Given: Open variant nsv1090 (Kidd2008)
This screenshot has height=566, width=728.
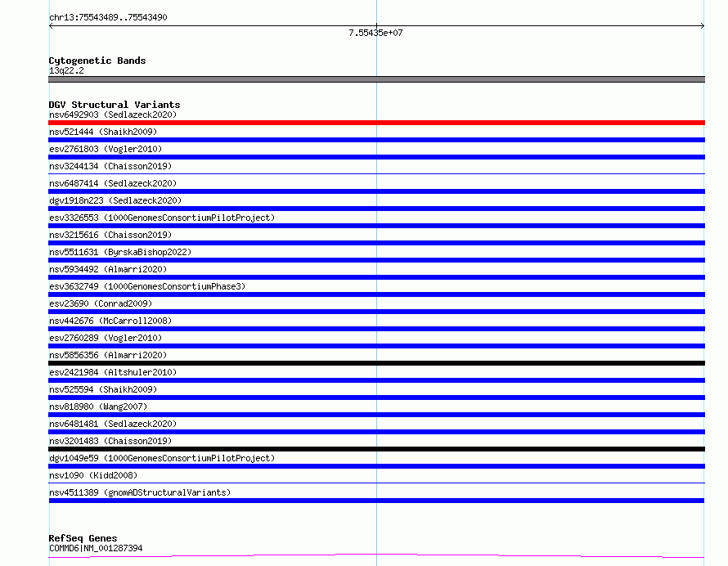Looking at the screenshot, I should pos(93,475).
